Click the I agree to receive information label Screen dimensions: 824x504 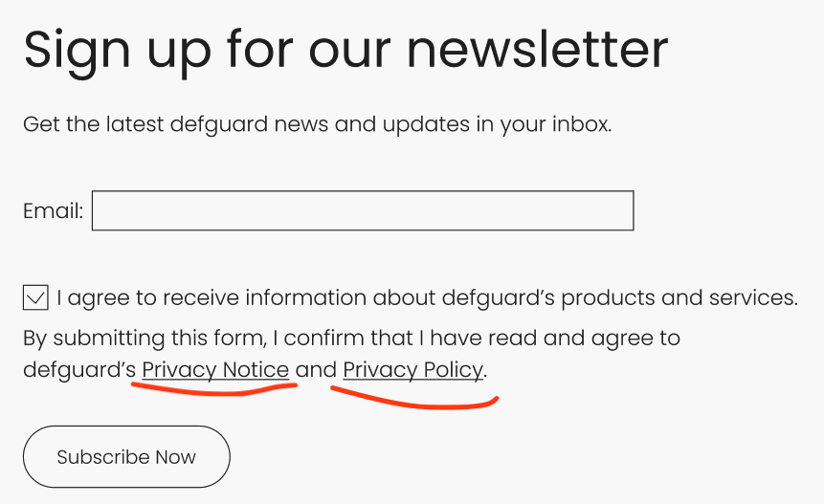click(x=427, y=298)
